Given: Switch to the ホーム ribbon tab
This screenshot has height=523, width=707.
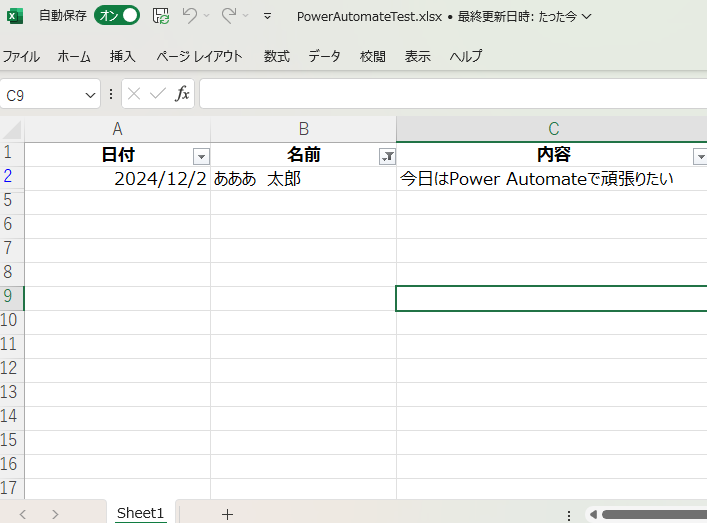Looking at the screenshot, I should coord(74,56).
